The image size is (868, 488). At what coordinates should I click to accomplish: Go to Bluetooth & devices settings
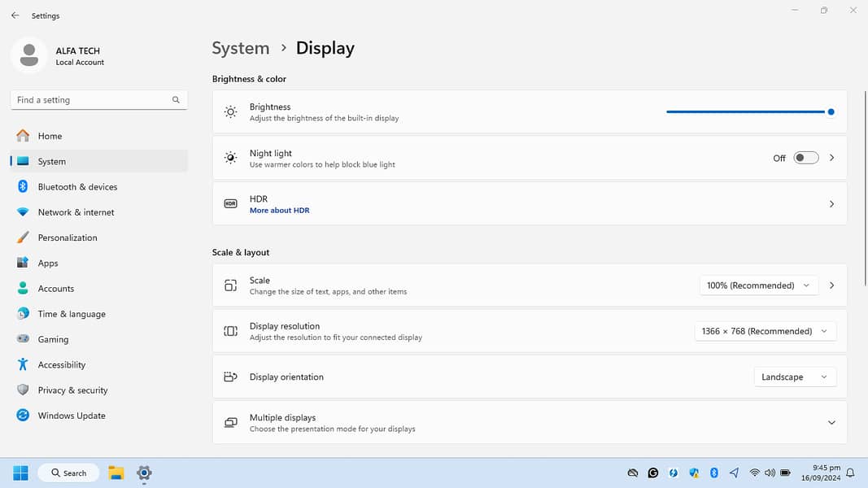[77, 187]
